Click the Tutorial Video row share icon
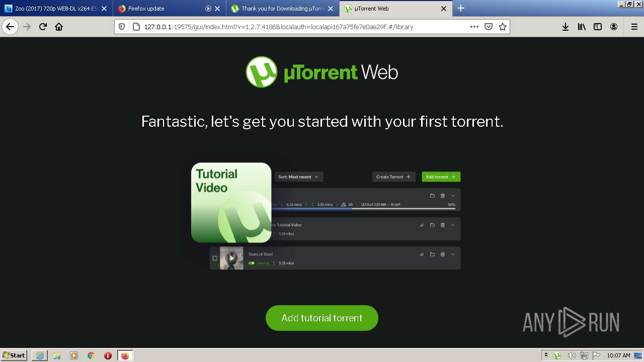This screenshot has width=644, height=362. [422, 225]
